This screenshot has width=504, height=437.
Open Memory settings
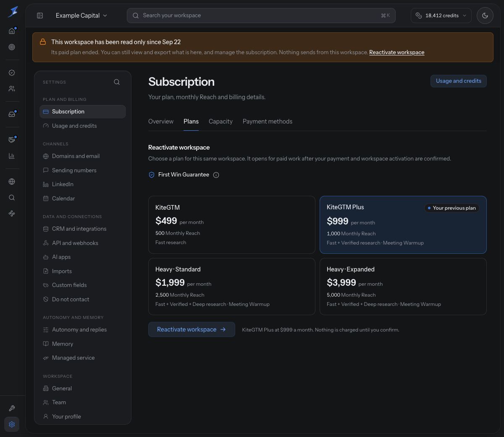tap(83, 344)
